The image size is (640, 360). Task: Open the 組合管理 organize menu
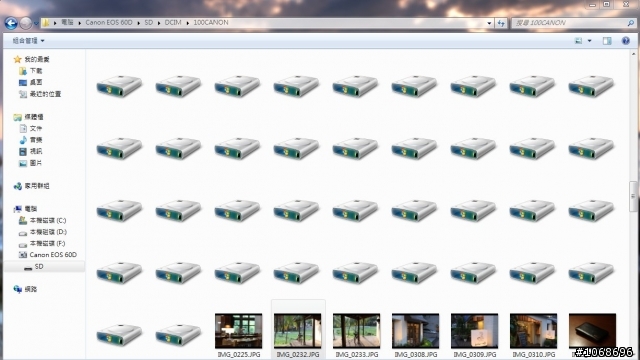coord(28,41)
